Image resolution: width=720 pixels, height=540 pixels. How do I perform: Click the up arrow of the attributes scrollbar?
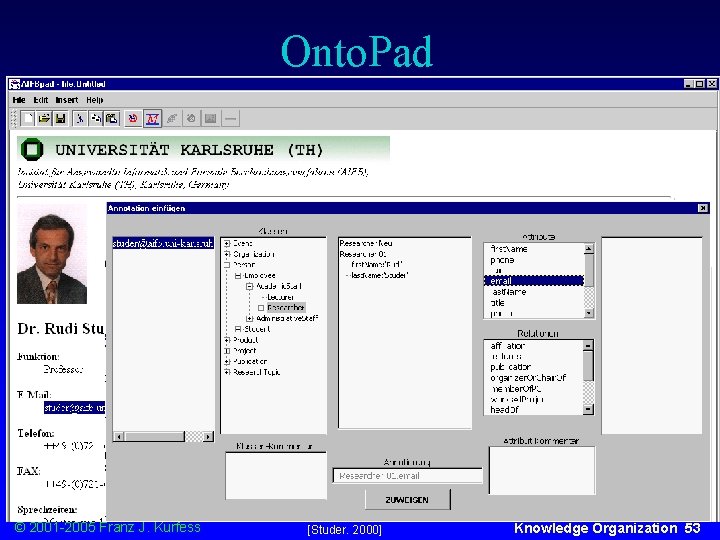589,248
